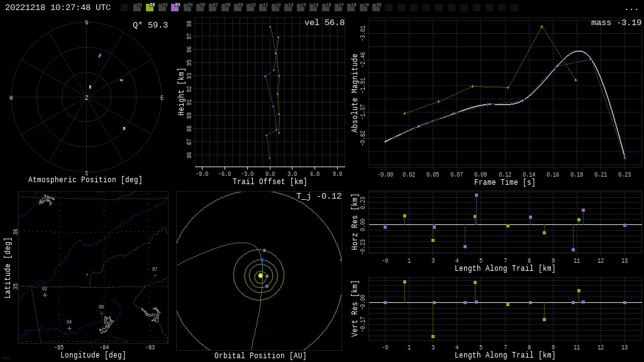This screenshot has width=644, height=362.
Task: Click the green peak point on magnitude curve
Action: coord(541,27)
